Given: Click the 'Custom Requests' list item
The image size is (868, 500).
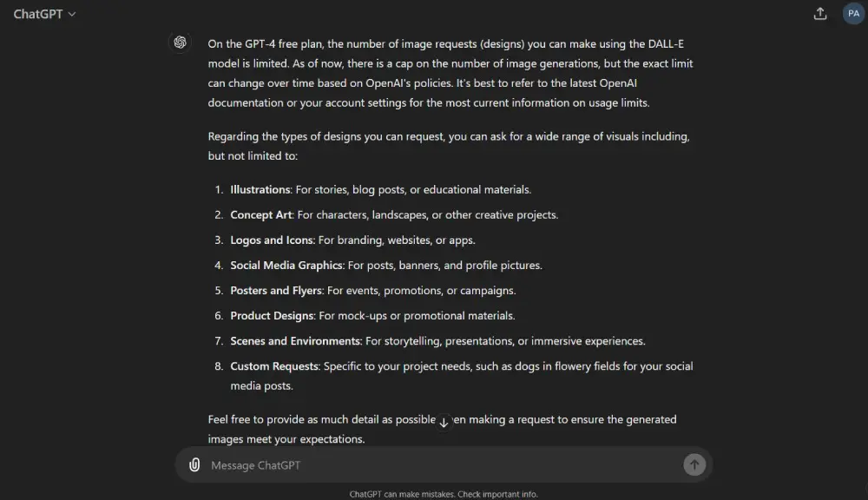Looking at the screenshot, I should 462,376.
